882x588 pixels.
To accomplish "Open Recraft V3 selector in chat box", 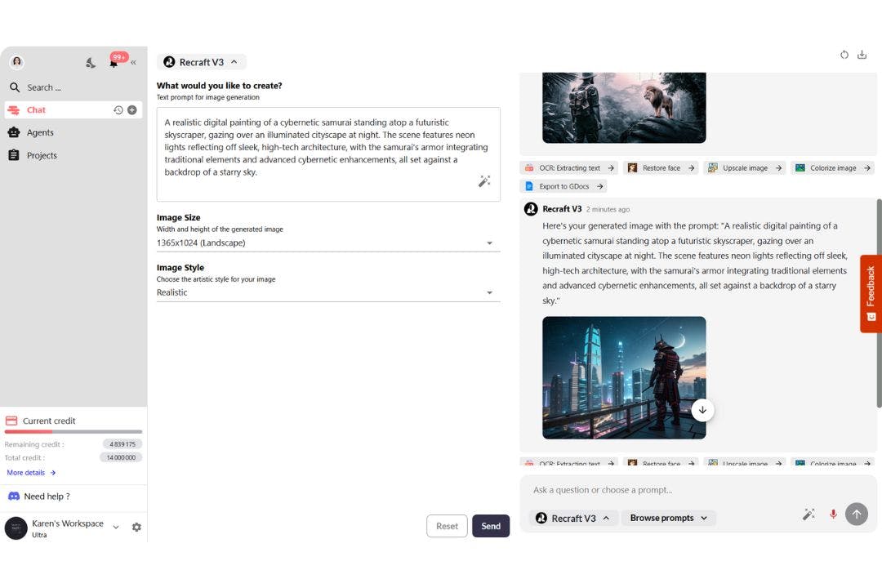I will [574, 519].
